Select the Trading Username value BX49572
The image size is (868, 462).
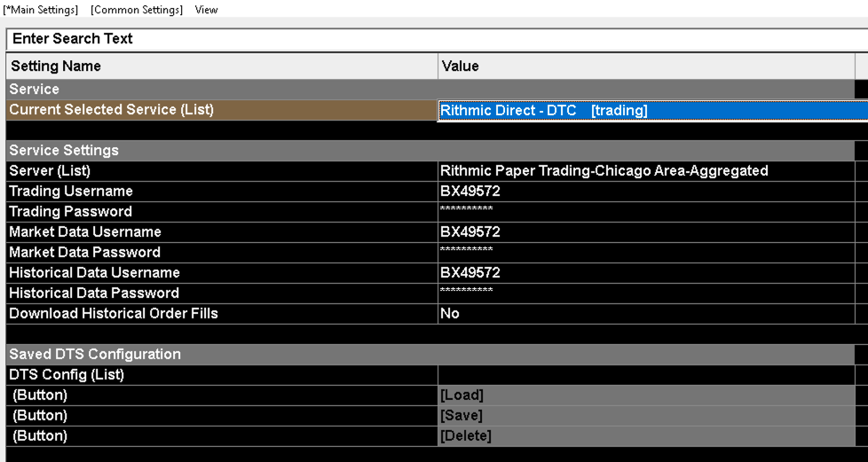pyautogui.click(x=646, y=192)
